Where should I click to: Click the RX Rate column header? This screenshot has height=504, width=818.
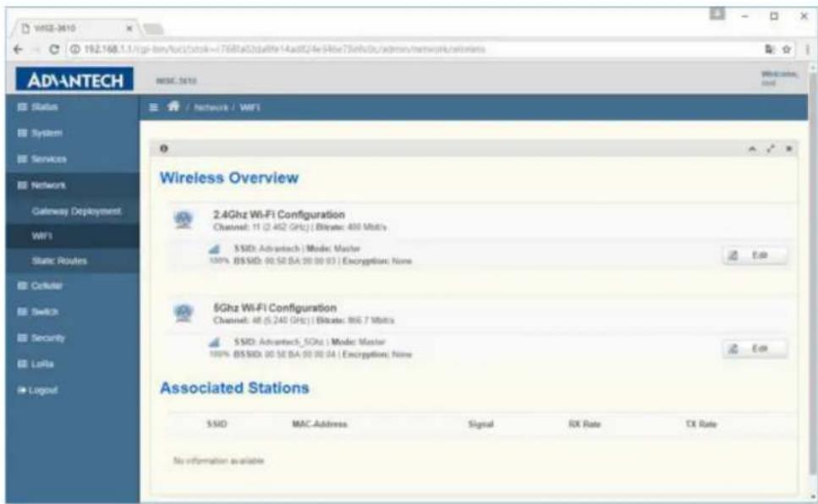585,425
